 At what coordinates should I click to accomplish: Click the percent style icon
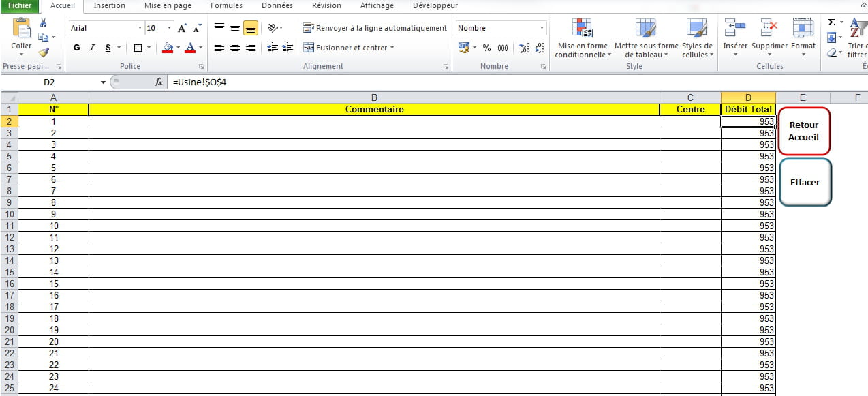[486, 48]
